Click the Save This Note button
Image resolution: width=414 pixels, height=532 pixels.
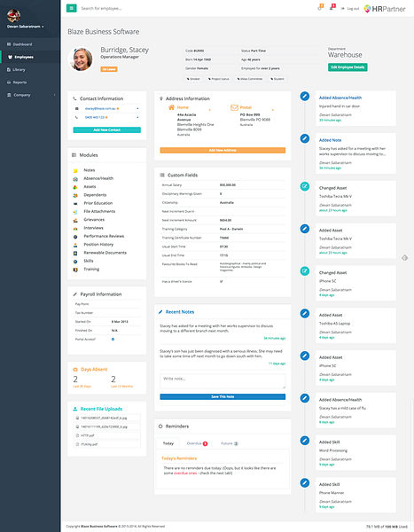pyautogui.click(x=223, y=396)
